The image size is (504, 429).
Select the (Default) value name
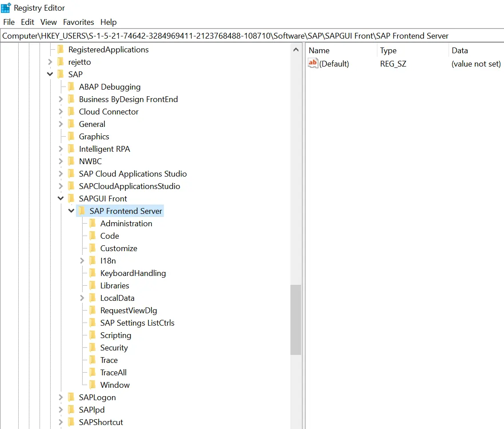[x=334, y=63]
